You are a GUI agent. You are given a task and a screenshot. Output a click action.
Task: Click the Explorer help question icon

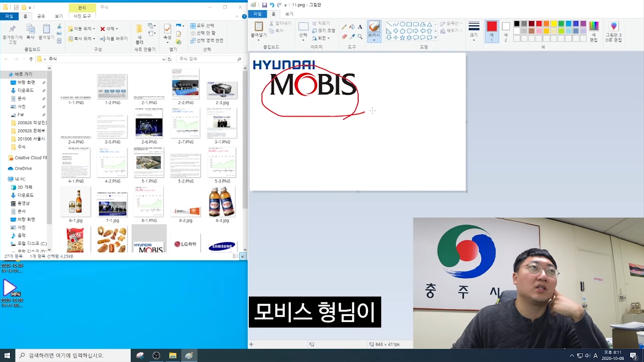coord(244,16)
